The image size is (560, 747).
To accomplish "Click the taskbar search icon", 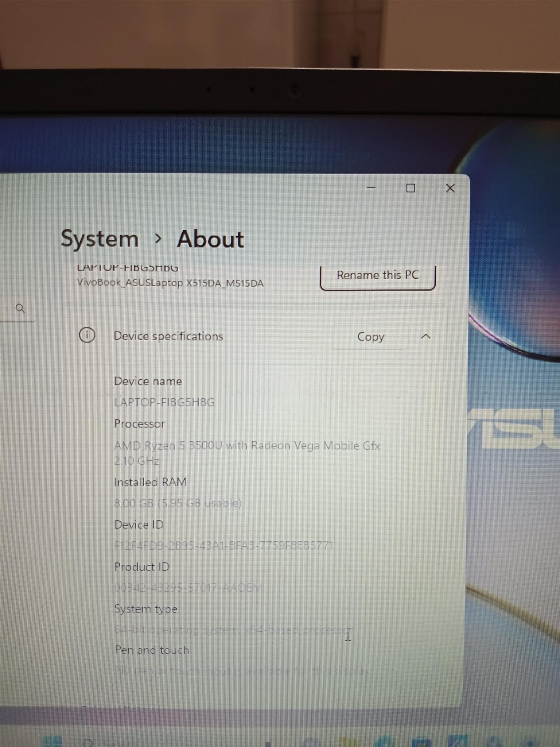I will click(88, 743).
